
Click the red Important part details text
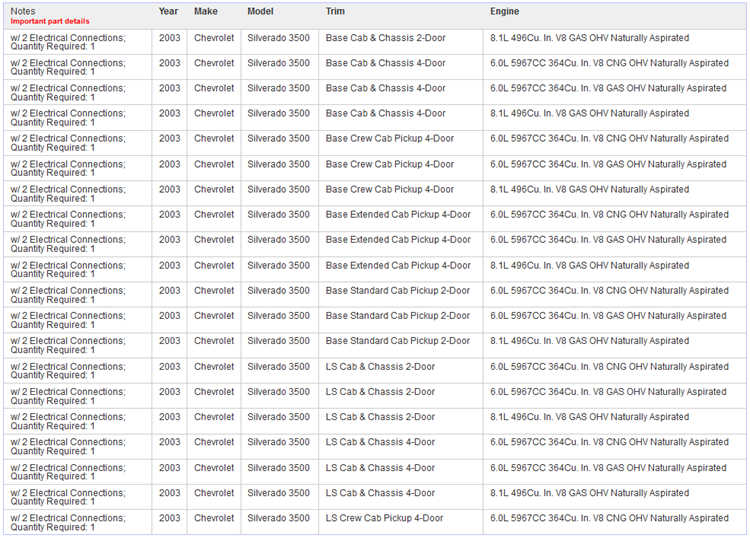(50, 21)
